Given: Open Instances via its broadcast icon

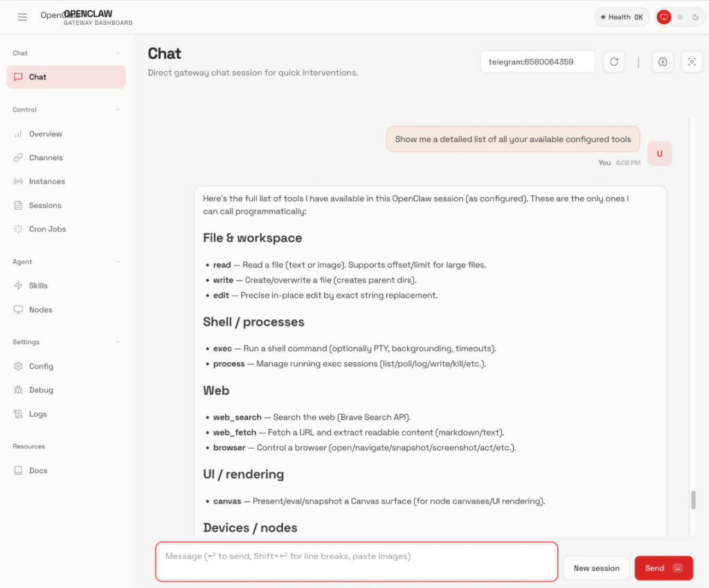Looking at the screenshot, I should click(x=18, y=181).
